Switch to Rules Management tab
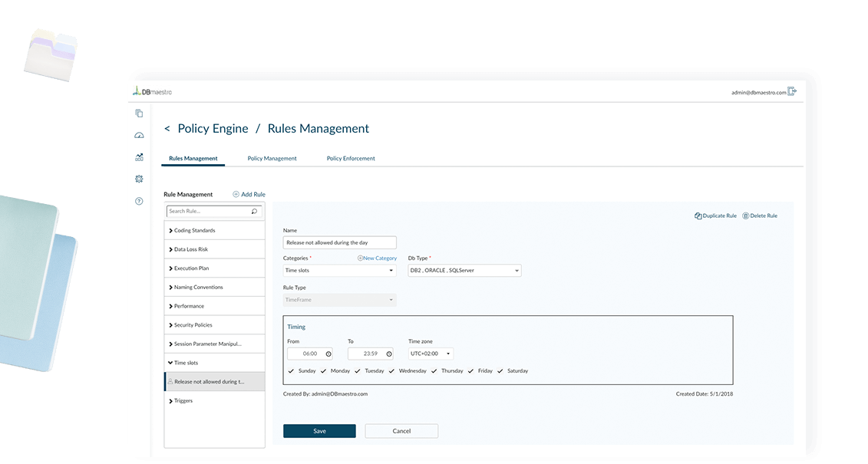 193,158
